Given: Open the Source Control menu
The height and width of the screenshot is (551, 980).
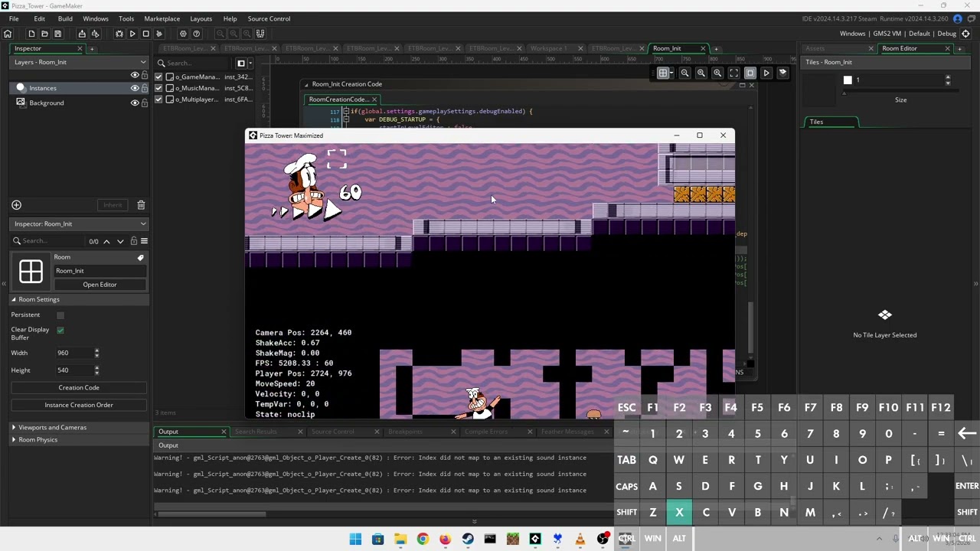Looking at the screenshot, I should [269, 18].
